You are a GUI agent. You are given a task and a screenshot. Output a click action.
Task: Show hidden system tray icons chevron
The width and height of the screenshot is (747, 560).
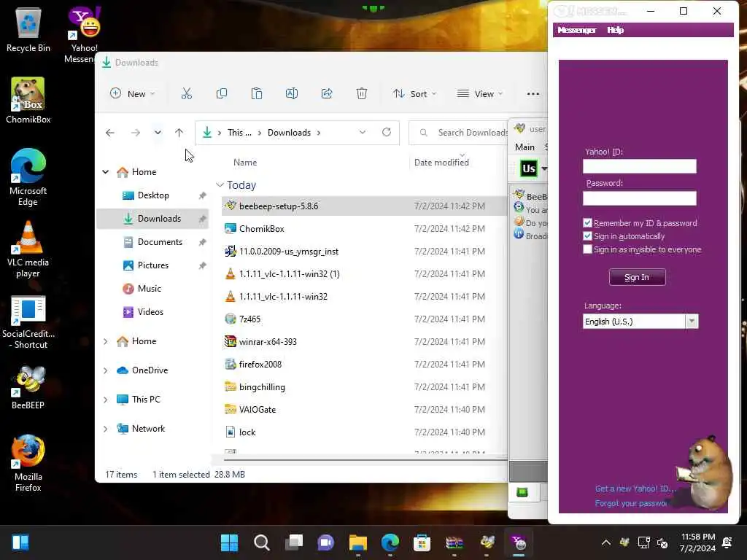pos(606,542)
